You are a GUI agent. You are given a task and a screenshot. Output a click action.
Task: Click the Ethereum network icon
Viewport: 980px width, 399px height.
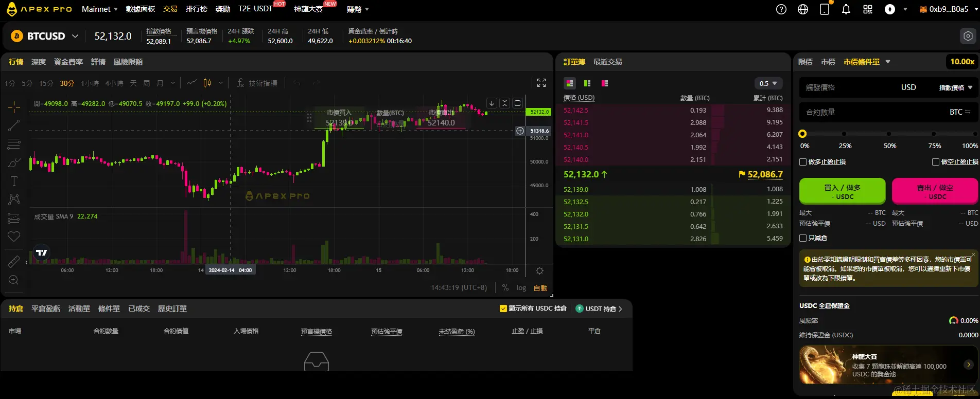coord(890,9)
